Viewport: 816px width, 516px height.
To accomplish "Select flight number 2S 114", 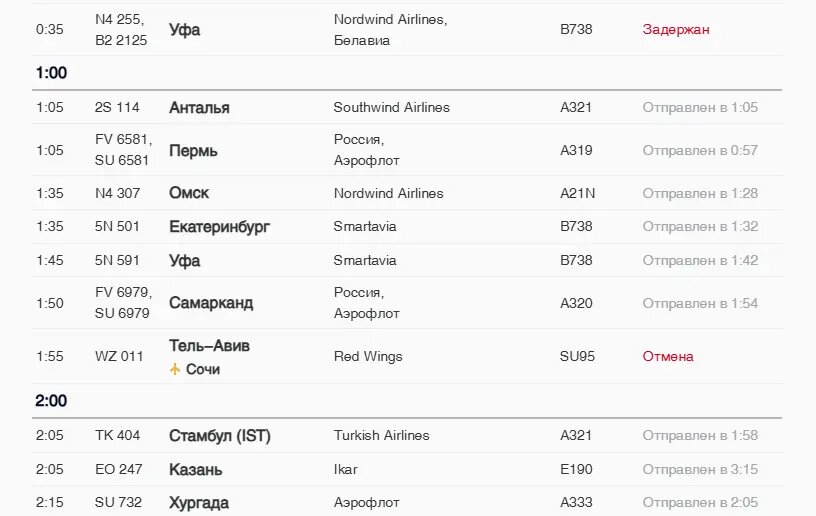I will pos(117,107).
